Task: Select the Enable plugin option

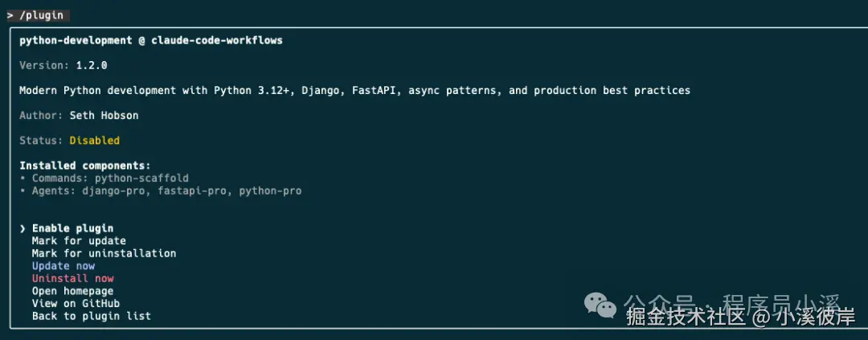Action: tap(72, 228)
